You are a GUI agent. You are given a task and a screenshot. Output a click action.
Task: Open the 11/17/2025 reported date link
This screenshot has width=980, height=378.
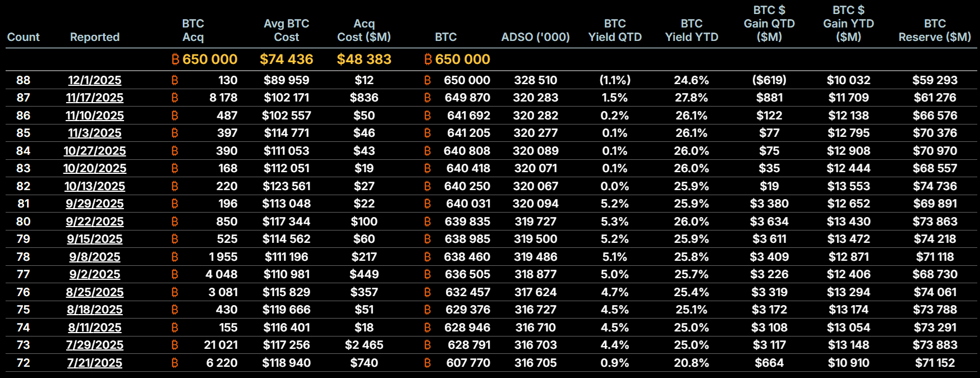point(95,98)
